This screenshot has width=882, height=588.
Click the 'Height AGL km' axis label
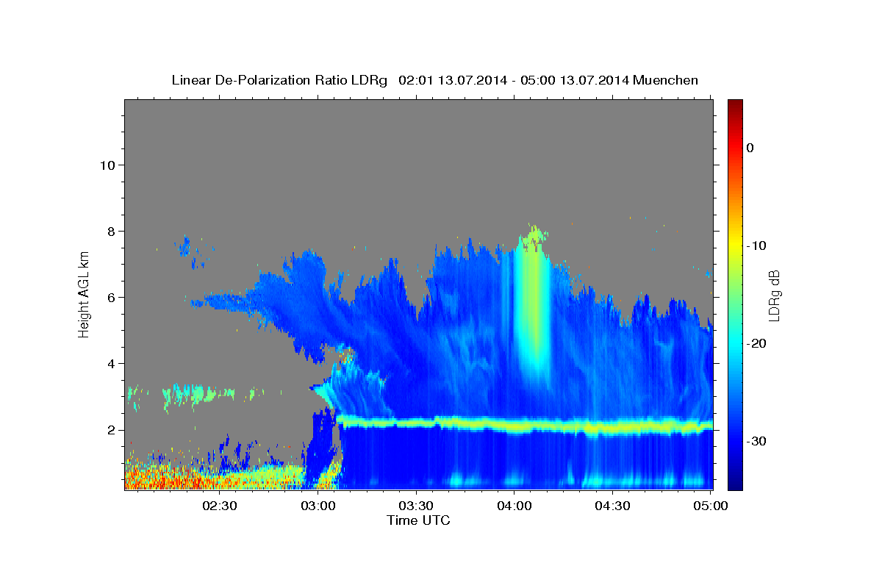[84, 294]
